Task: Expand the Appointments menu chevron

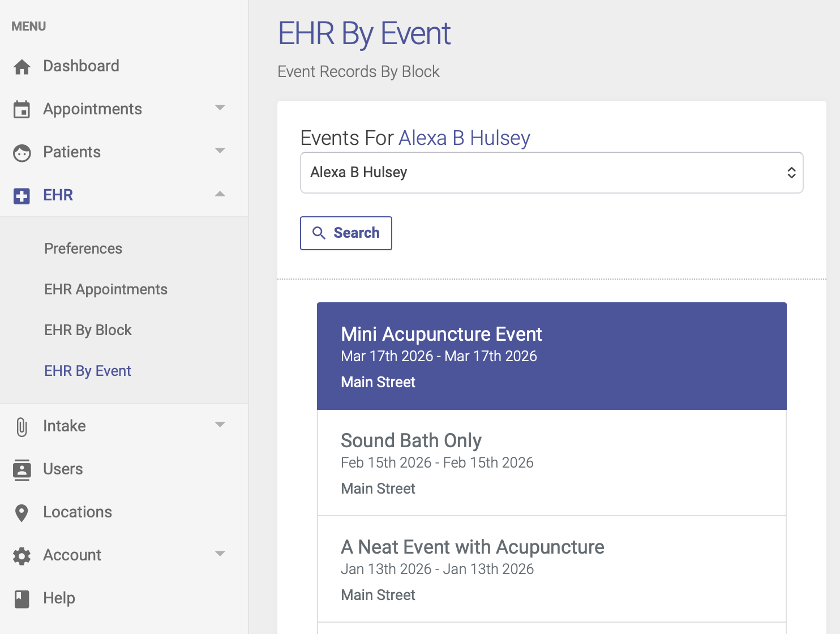Action: (x=220, y=108)
